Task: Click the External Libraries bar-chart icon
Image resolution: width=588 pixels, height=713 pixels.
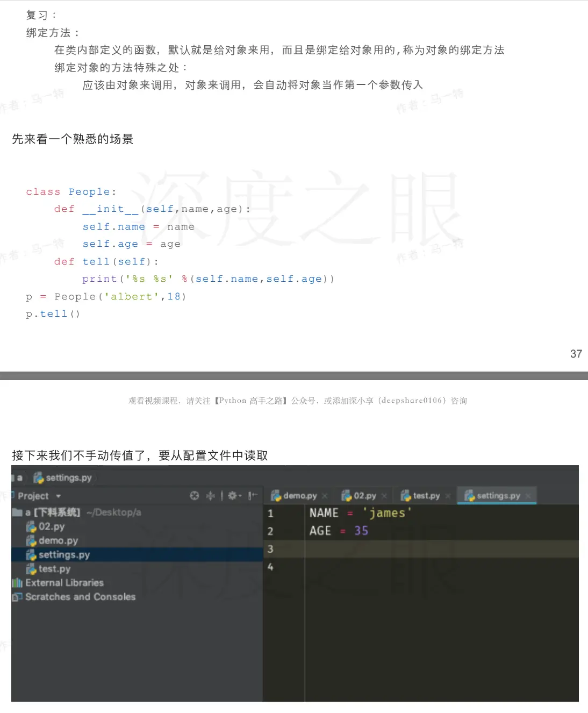Action: [x=17, y=583]
